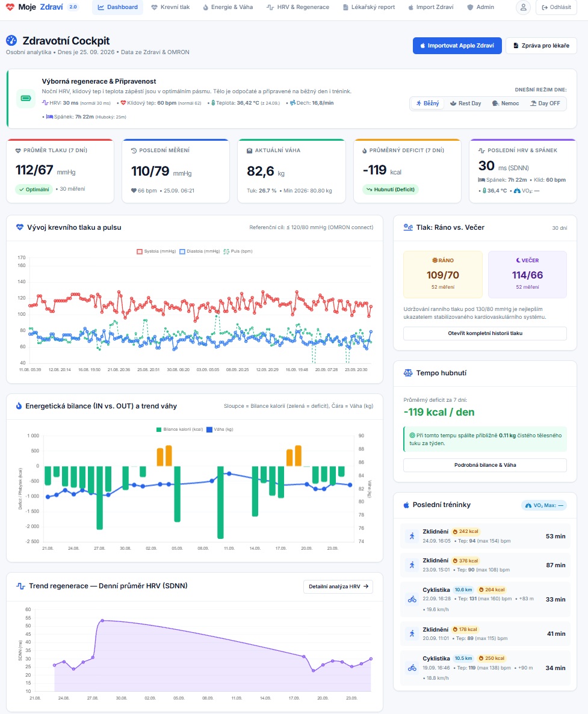Click the VO₂ Max badge in Poslední tréninky
588x714 pixels.
[x=544, y=505]
